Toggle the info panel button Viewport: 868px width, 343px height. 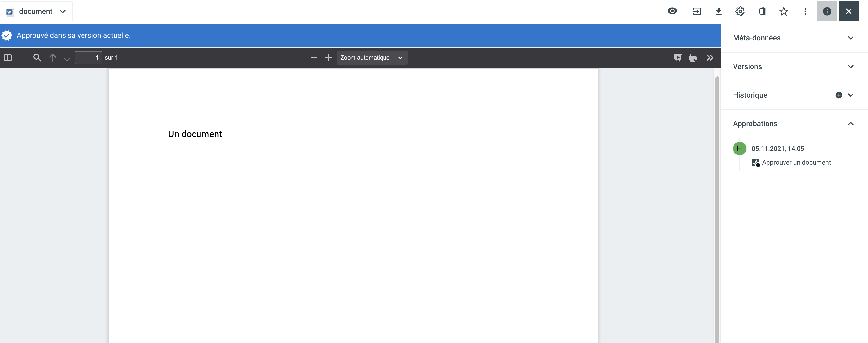[827, 11]
